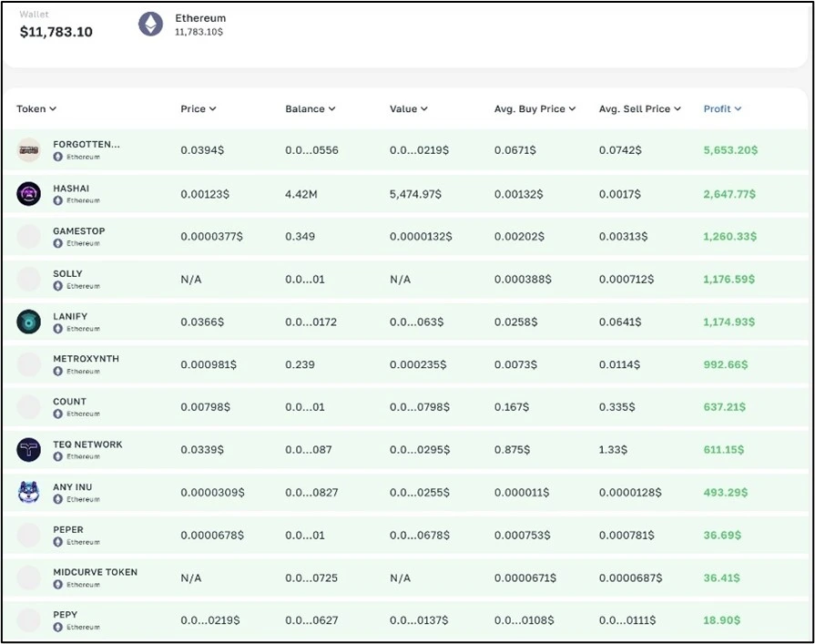The width and height of the screenshot is (815, 644).
Task: Click HASHAI balance 4.42M
Action: (301, 194)
